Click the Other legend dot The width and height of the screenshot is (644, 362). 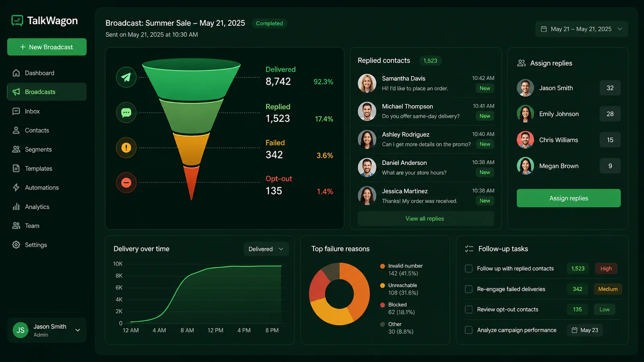[382, 324]
